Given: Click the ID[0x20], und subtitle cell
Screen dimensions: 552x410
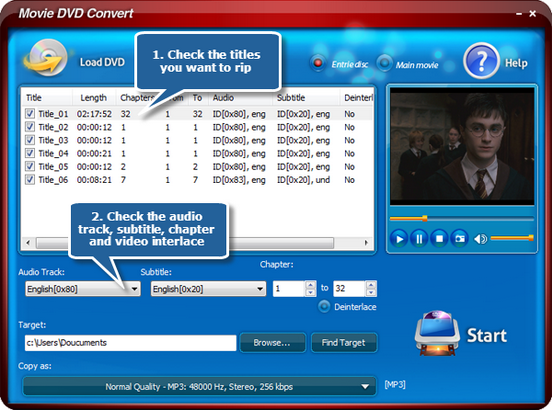Looking at the screenshot, I should pos(303,180).
